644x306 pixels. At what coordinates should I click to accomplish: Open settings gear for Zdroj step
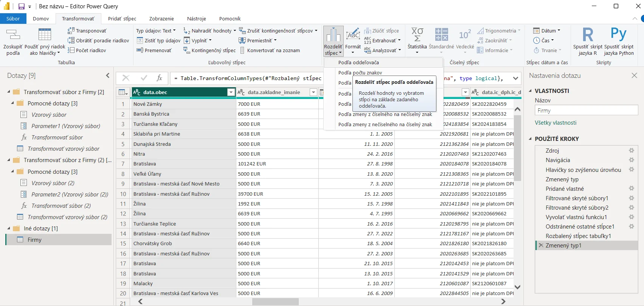[x=631, y=150]
